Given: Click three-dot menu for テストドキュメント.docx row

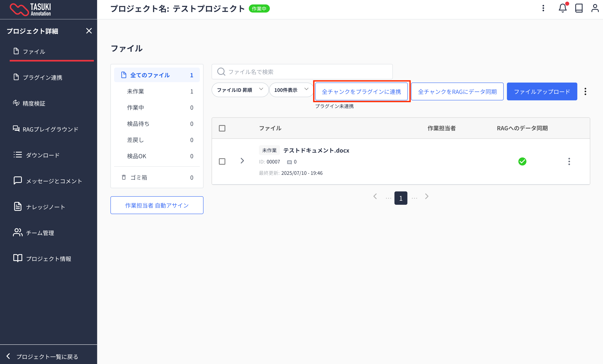Looking at the screenshot, I should click(569, 161).
